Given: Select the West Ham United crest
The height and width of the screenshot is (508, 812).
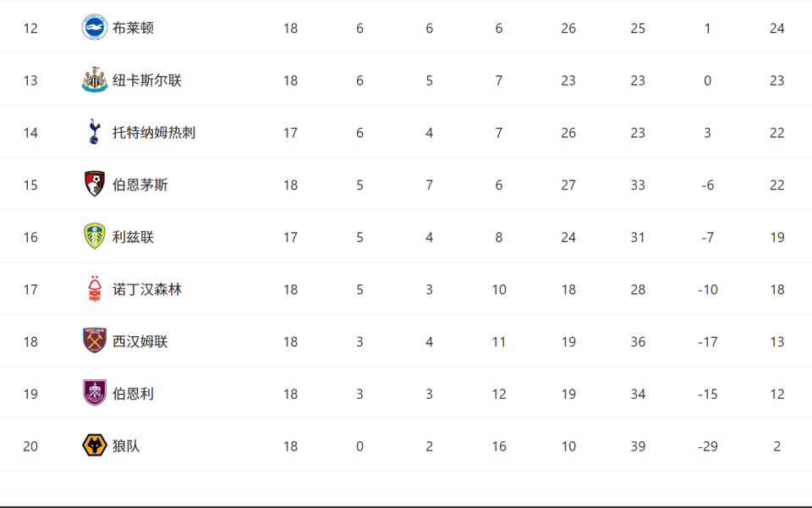Looking at the screenshot, I should tap(95, 341).
